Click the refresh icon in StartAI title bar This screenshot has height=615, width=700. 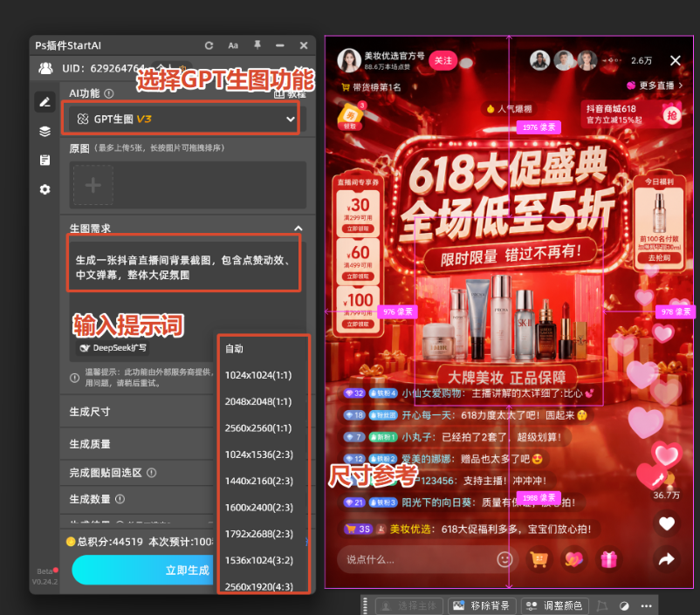tap(209, 45)
